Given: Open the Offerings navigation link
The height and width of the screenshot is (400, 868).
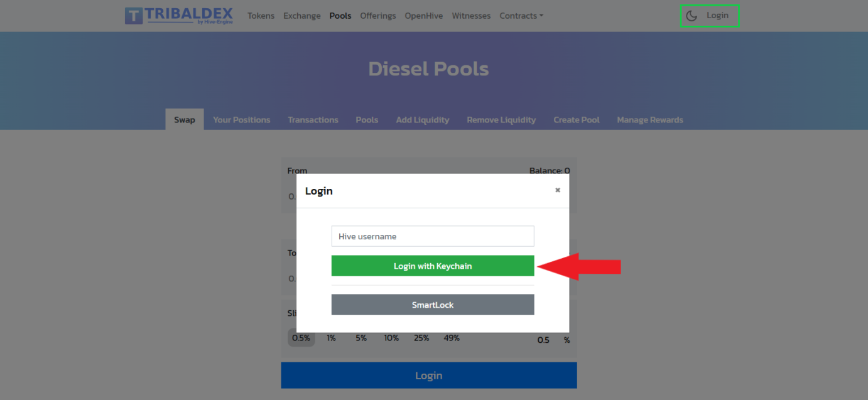Looking at the screenshot, I should point(378,16).
